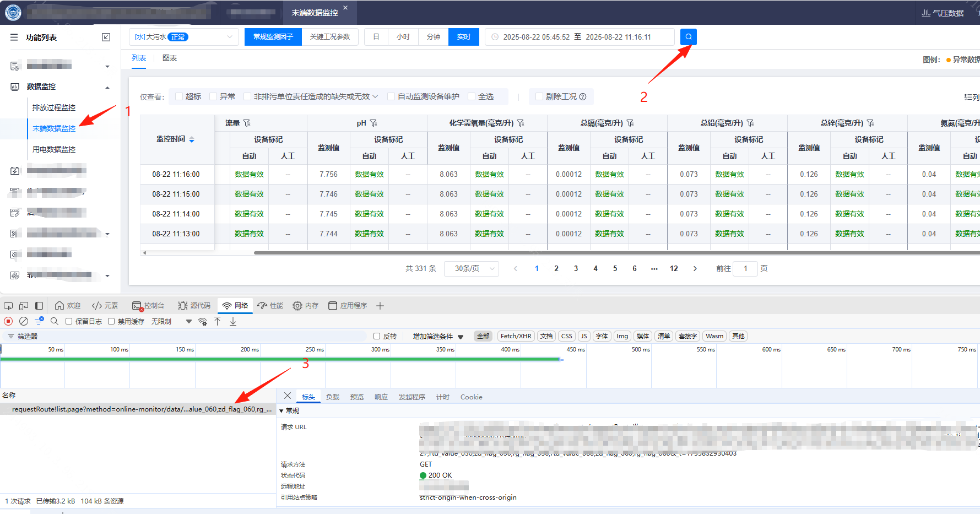Close the request details panel X

click(x=288, y=396)
